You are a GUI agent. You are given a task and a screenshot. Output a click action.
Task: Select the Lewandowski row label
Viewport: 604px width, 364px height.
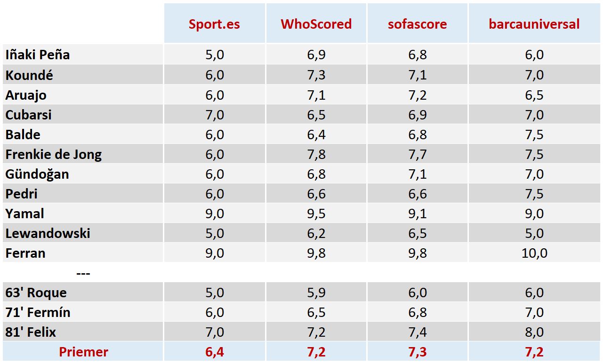(48, 233)
